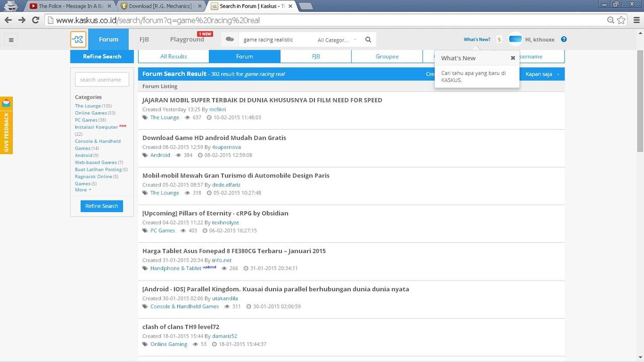The width and height of the screenshot is (644, 362).
Task: Expand More categories list
Action: click(83, 190)
